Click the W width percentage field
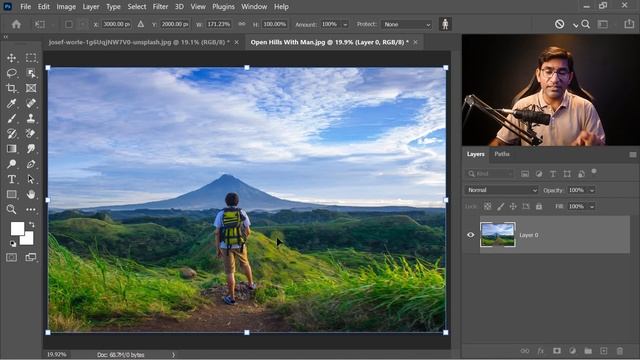Image resolution: width=640 pixels, height=360 pixels. point(218,24)
